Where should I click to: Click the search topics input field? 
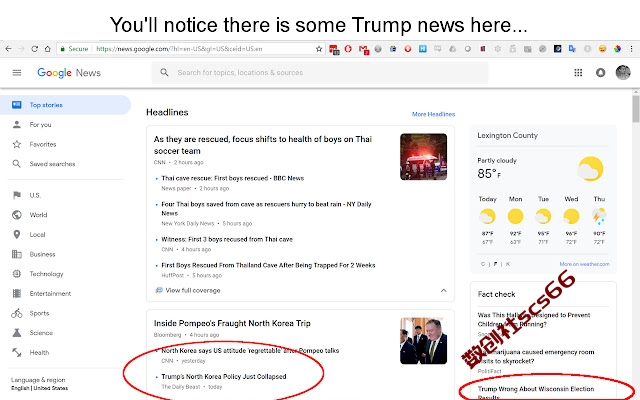click(x=320, y=73)
